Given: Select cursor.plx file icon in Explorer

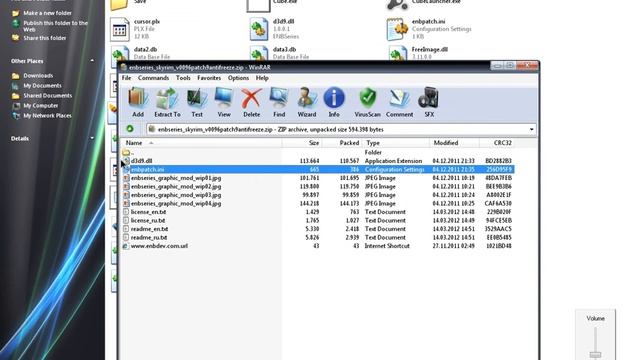Looking at the screenshot, I should 120,29.
